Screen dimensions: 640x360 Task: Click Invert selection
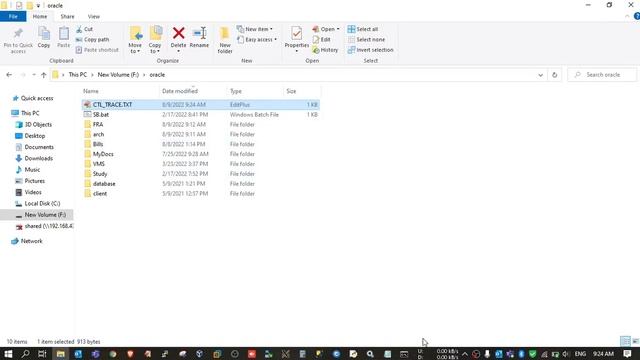pyautogui.click(x=370, y=50)
